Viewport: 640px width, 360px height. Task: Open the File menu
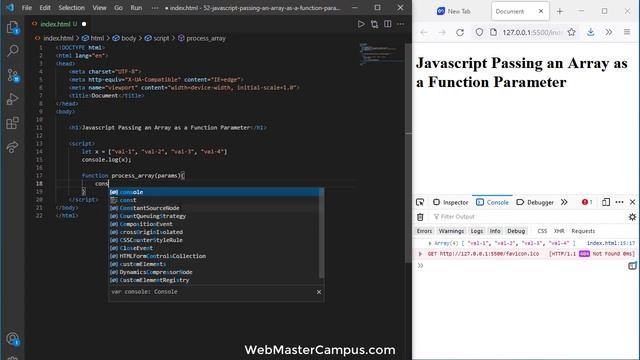(27, 8)
